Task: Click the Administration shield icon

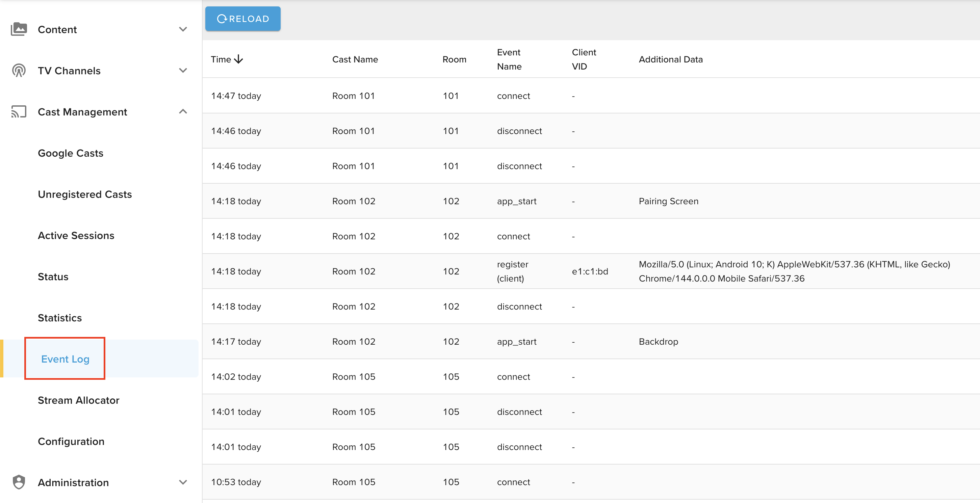Action: [19, 482]
